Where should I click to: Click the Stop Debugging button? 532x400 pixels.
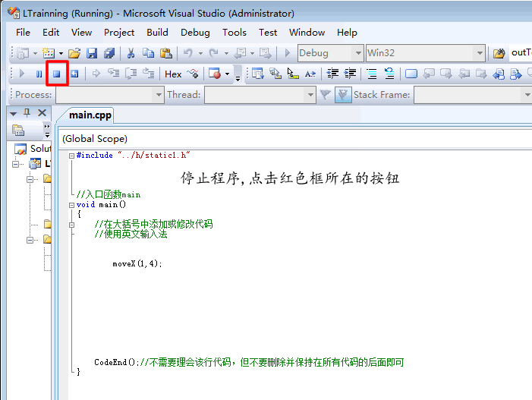(x=56, y=74)
